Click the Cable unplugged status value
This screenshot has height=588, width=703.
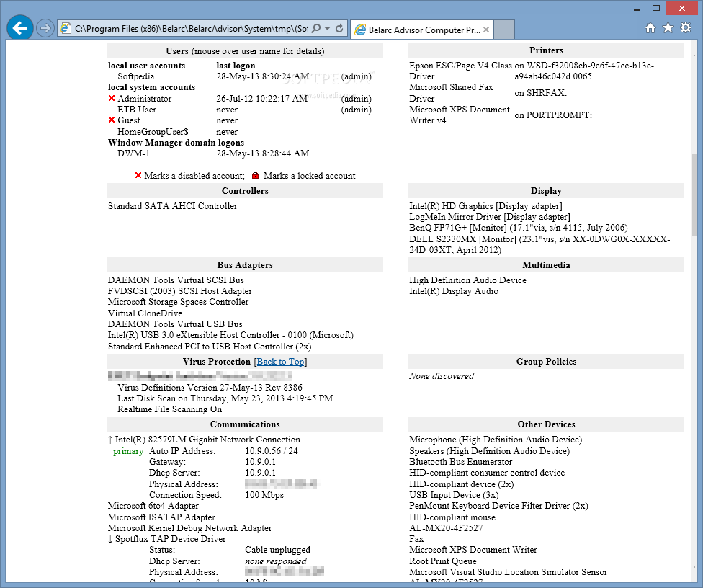[x=277, y=550]
